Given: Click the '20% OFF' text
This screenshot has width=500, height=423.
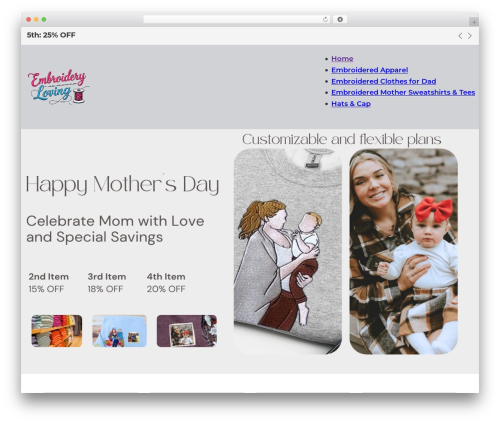Looking at the screenshot, I should [x=166, y=289].
